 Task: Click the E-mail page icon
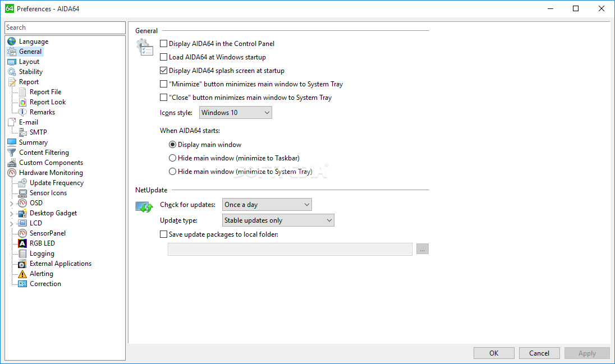tap(12, 122)
